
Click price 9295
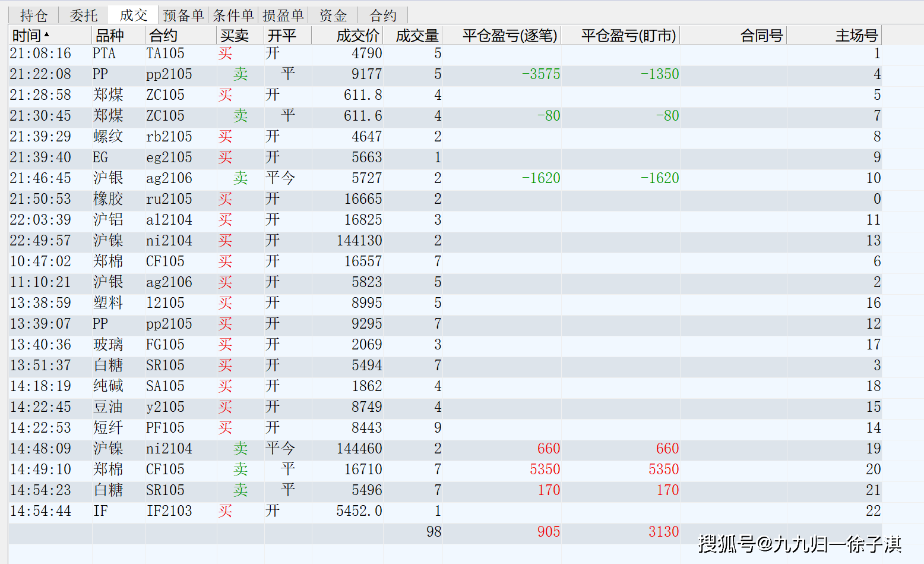367,324
